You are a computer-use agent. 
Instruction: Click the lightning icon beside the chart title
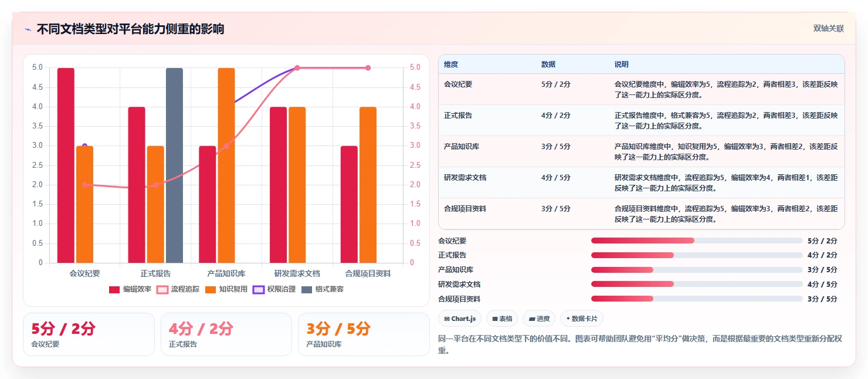pyautogui.click(x=28, y=29)
